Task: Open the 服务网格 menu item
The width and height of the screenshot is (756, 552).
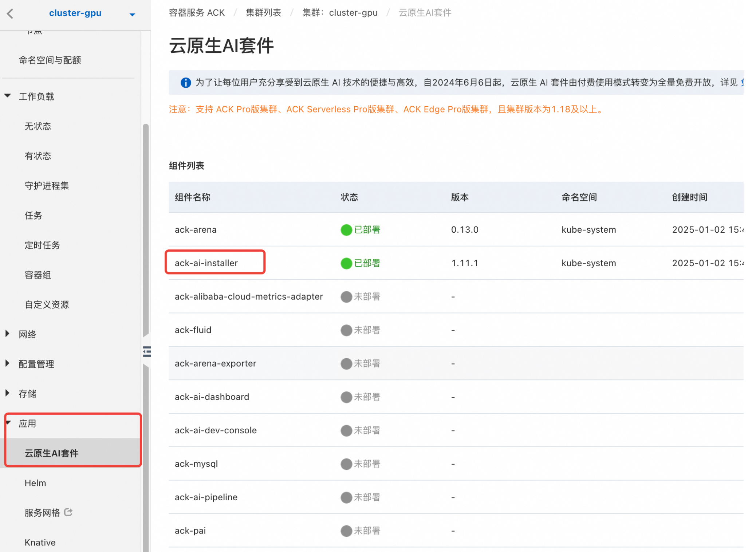Action: pyautogui.click(x=42, y=513)
